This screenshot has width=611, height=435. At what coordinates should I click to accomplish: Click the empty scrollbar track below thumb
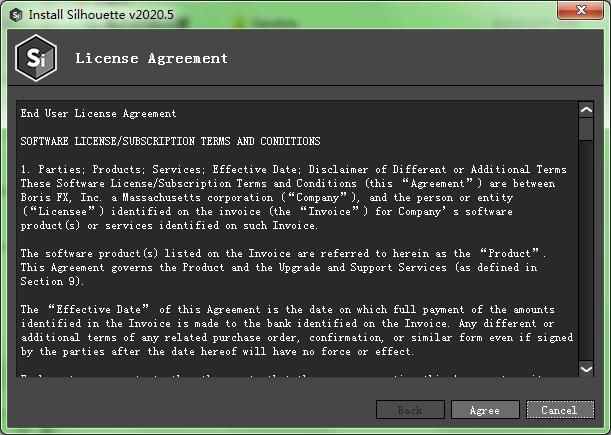[586, 251]
